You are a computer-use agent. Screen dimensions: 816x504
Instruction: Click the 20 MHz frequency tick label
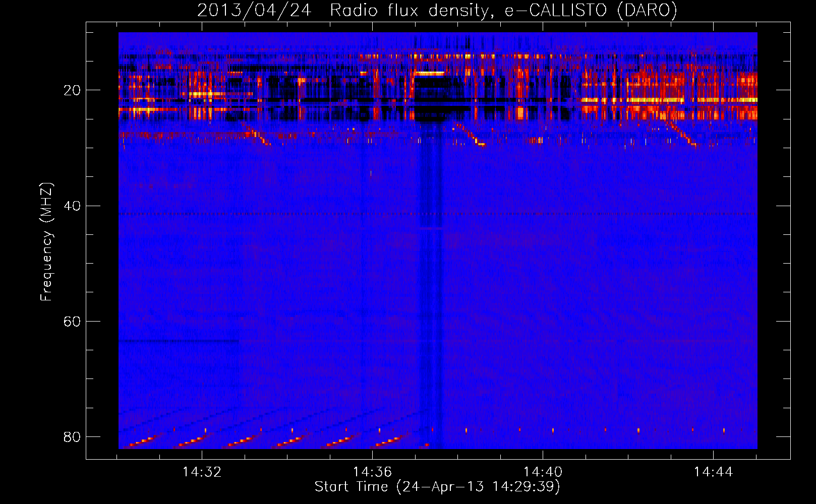72,90
